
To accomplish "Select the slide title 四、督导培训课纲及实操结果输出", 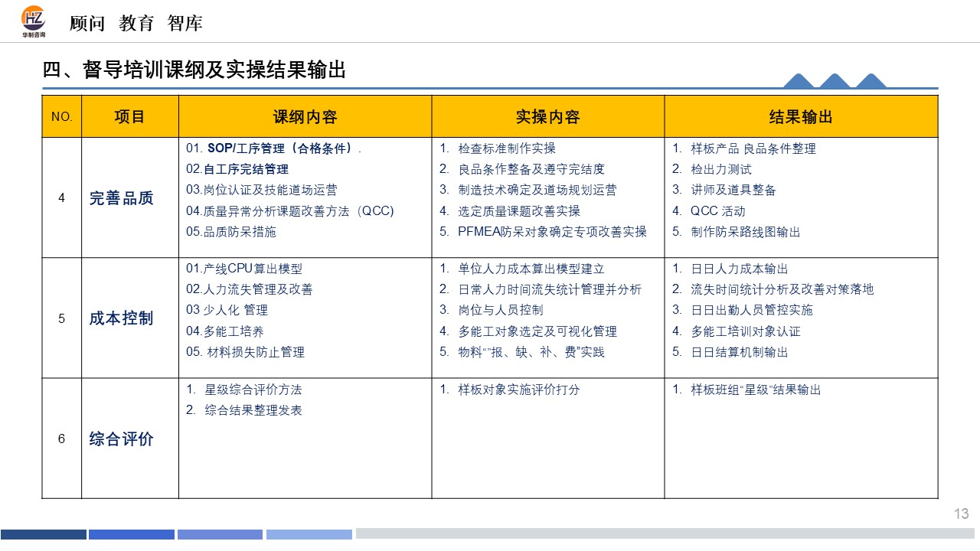I will coord(194,70).
